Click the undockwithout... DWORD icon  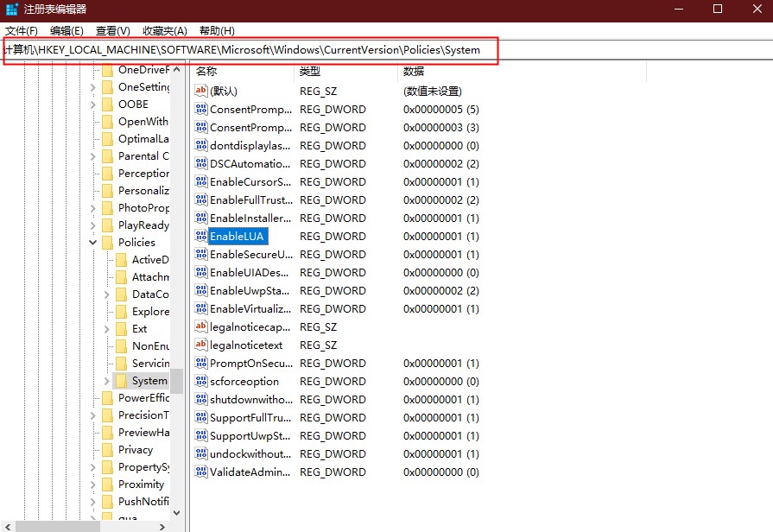pos(200,453)
